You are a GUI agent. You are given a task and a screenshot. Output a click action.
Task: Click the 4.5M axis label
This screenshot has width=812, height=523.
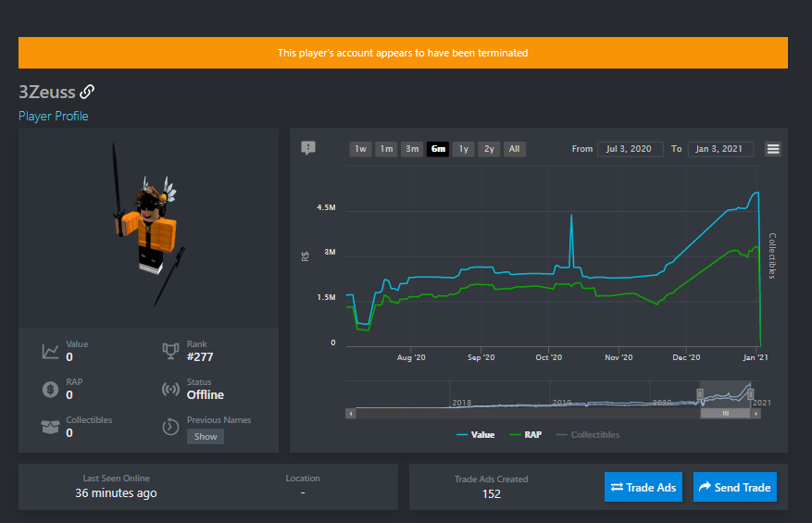(326, 207)
